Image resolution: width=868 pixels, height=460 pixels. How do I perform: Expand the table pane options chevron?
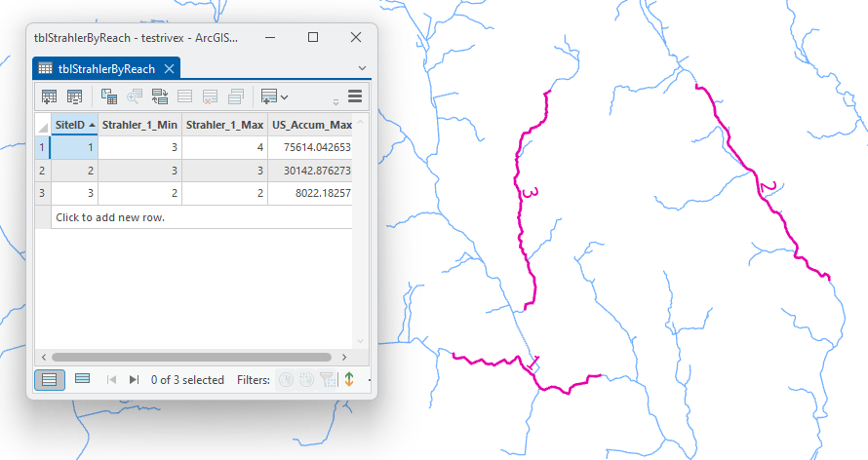coord(363,68)
